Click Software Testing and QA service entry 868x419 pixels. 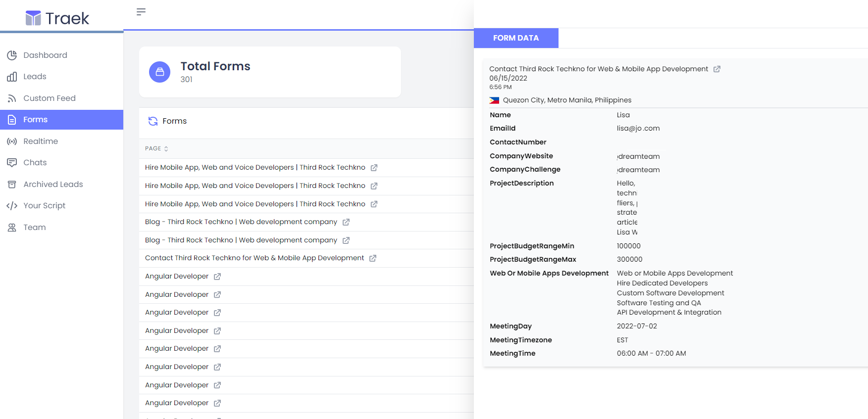659,303
